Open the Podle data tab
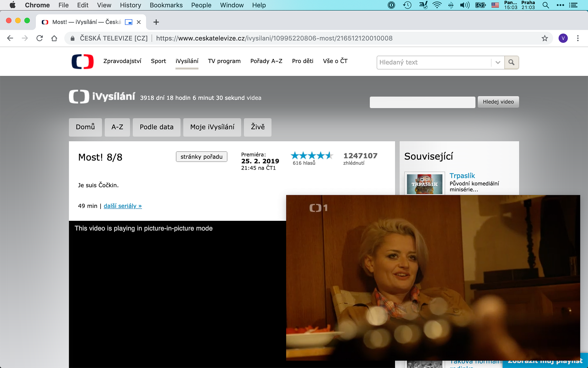Image resolution: width=588 pixels, height=368 pixels. coord(156,127)
